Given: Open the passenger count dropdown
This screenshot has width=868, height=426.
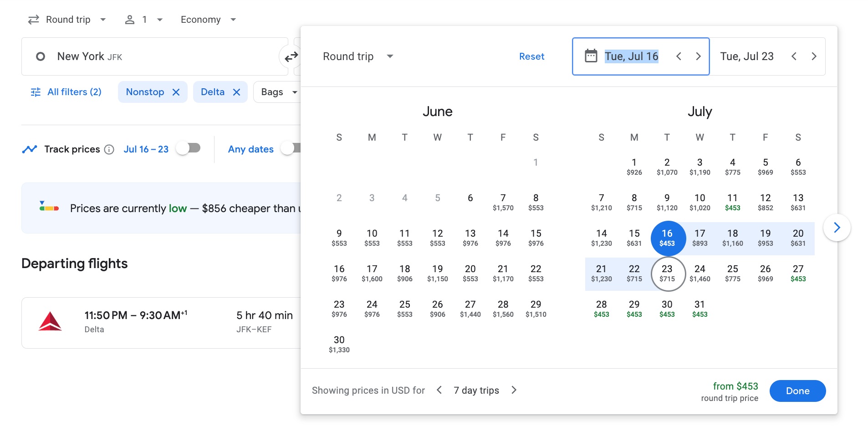Looking at the screenshot, I should [144, 20].
